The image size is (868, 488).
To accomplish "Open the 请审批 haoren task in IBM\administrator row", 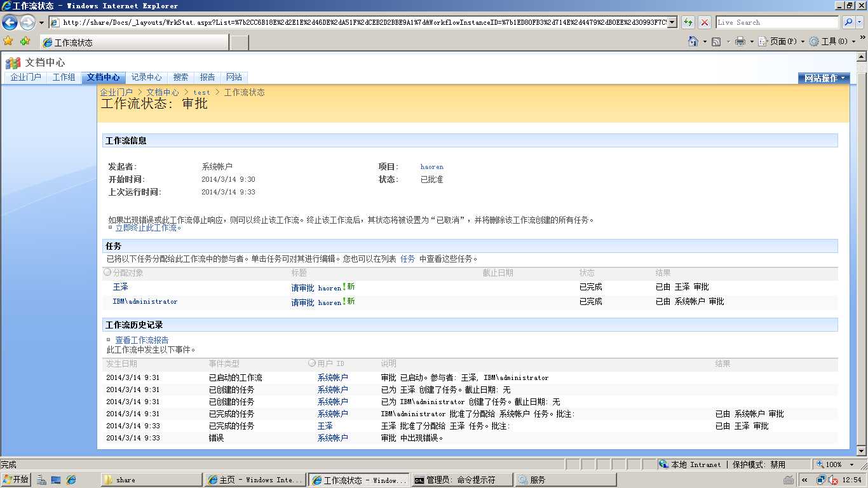I will point(316,302).
